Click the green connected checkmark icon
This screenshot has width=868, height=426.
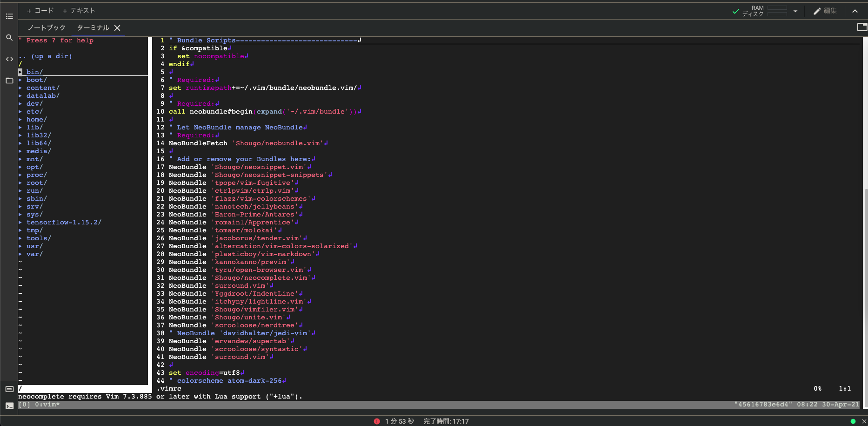point(736,11)
